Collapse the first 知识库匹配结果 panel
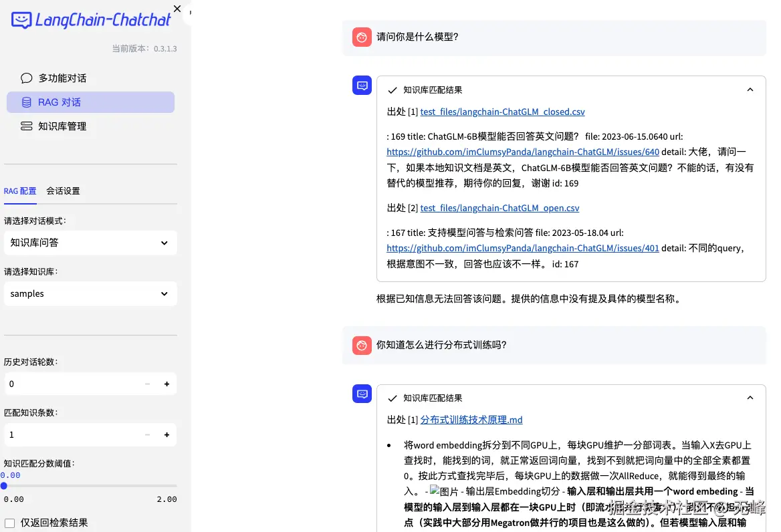781x532 pixels. (750, 90)
